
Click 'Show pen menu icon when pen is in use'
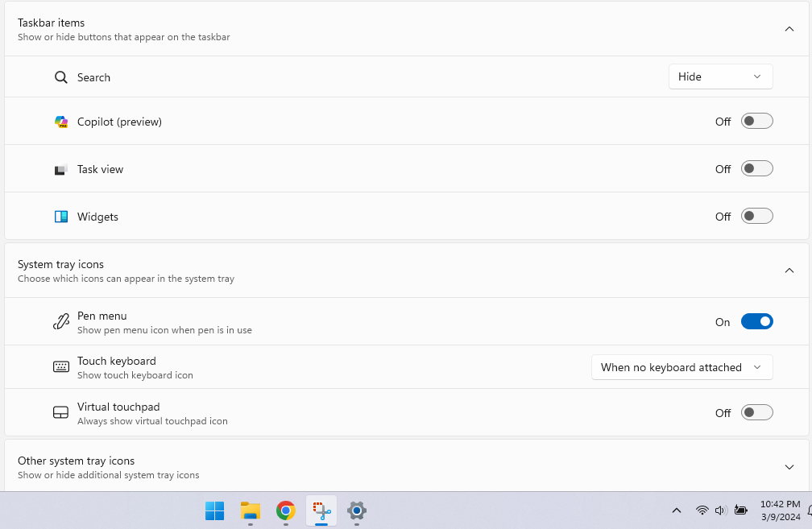164,330
